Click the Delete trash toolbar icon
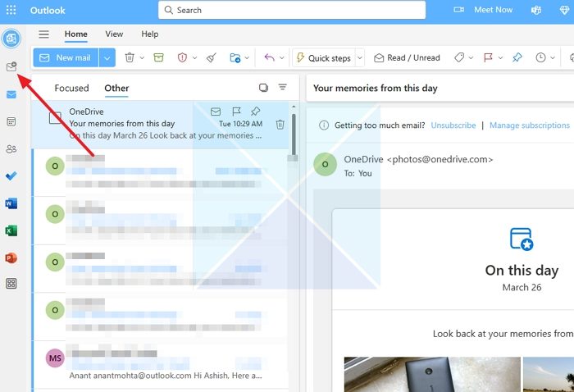The image size is (574, 392). coord(130,57)
